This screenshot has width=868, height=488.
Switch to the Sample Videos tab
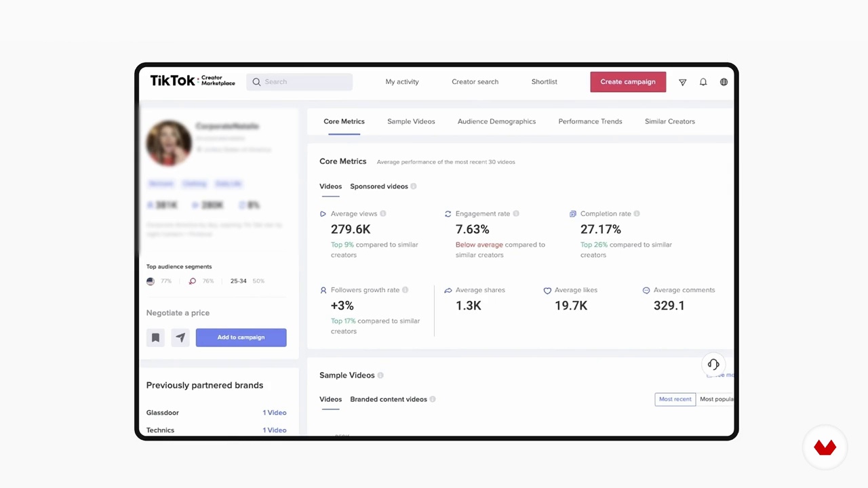pyautogui.click(x=411, y=121)
